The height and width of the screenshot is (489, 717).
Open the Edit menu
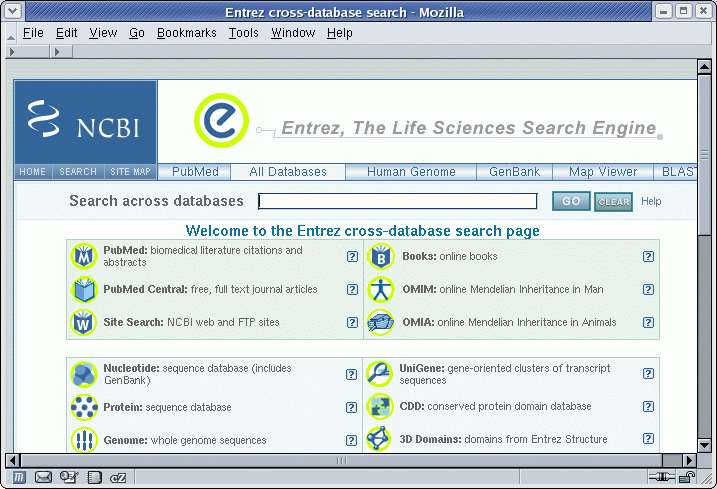tap(66, 33)
